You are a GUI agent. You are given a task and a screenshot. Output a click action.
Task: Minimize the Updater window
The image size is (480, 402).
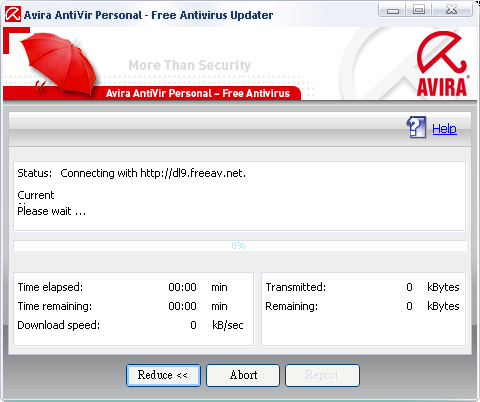[x=392, y=10]
